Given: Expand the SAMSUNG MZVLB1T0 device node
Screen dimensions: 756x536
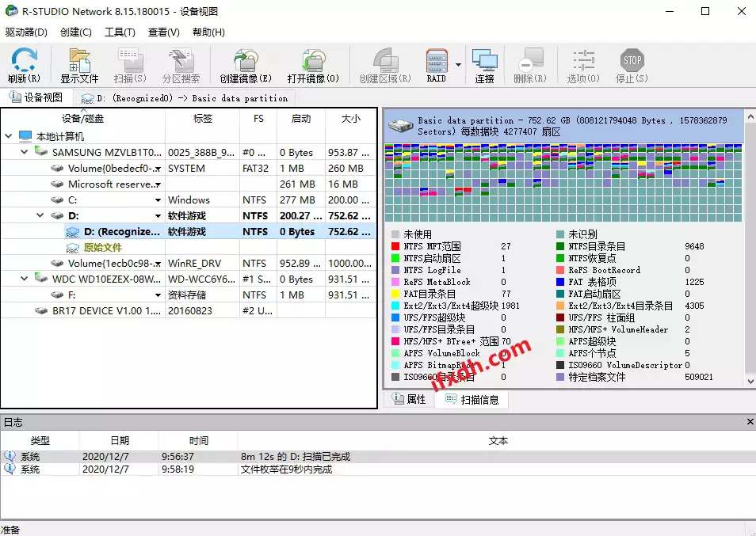Looking at the screenshot, I should pos(22,151).
